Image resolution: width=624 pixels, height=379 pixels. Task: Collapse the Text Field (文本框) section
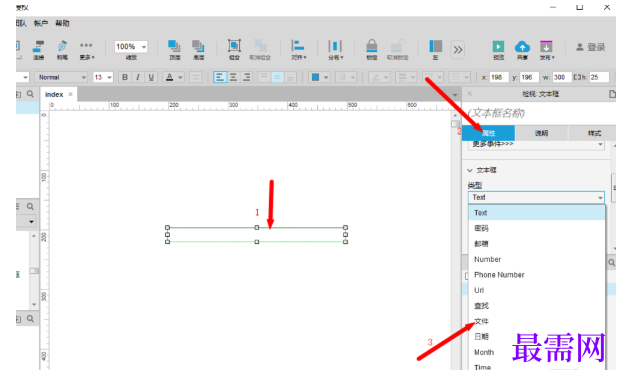coord(470,170)
